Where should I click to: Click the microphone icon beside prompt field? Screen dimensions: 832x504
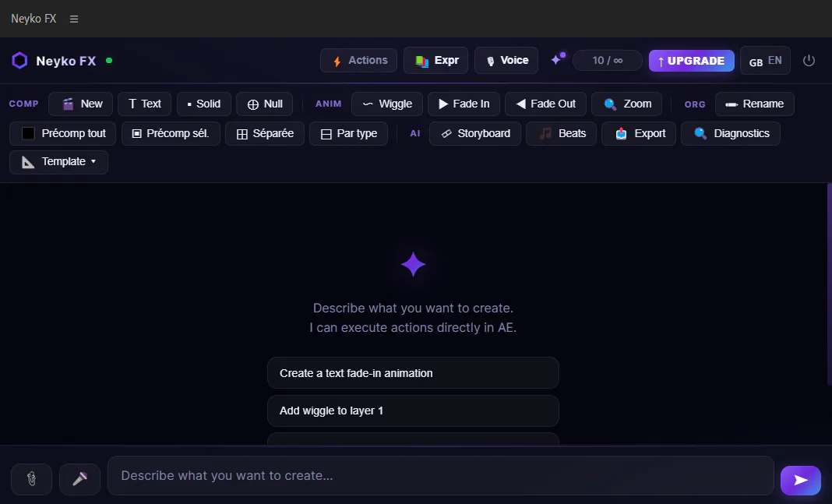tap(79, 479)
